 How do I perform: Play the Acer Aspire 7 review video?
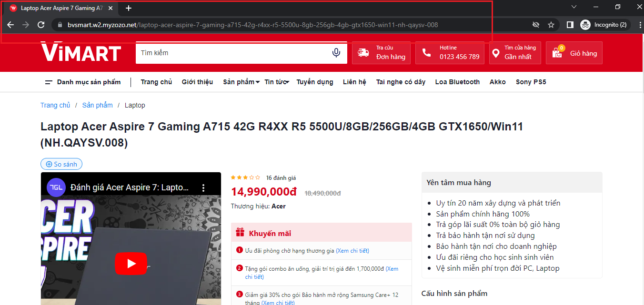pos(131,264)
